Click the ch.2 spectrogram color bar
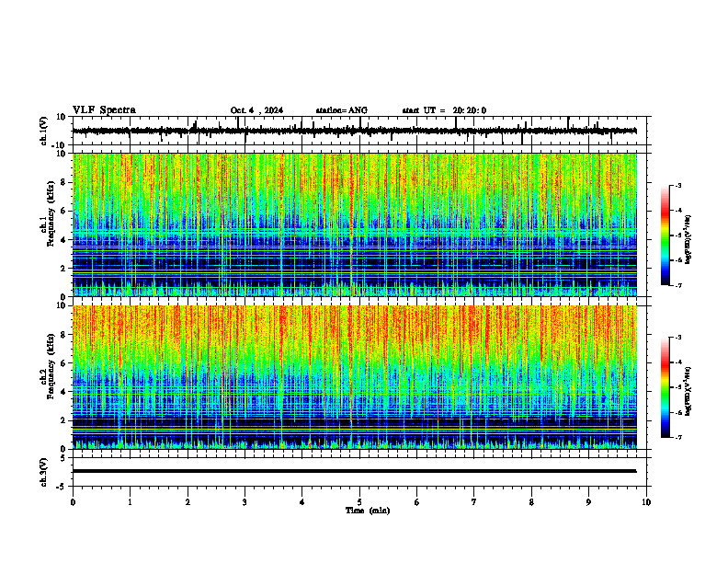The width and height of the screenshot is (728, 563). (665, 387)
